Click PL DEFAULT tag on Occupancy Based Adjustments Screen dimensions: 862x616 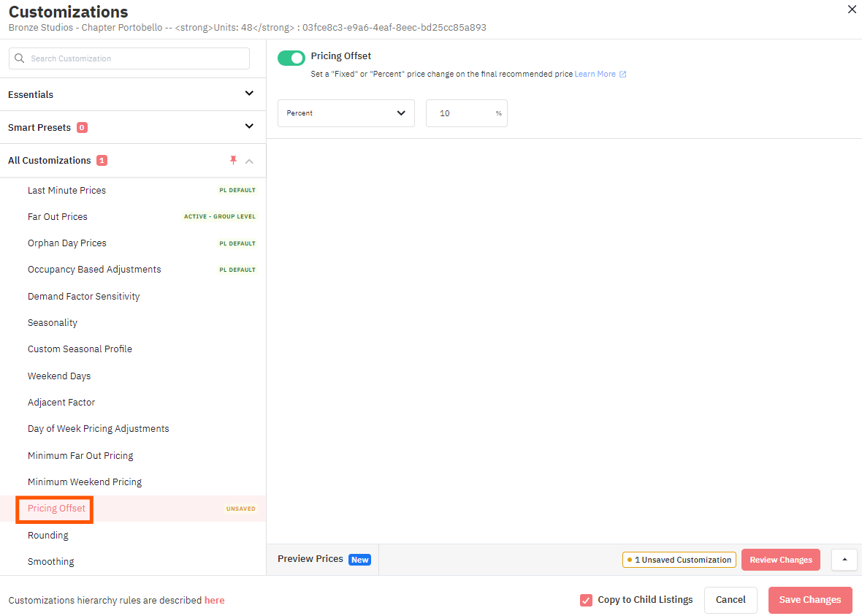coord(237,270)
